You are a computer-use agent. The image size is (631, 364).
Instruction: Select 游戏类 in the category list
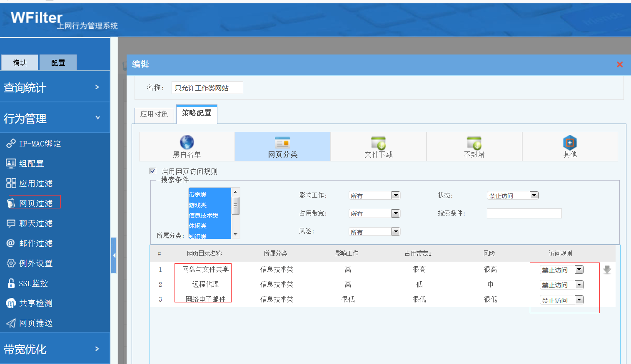click(198, 205)
